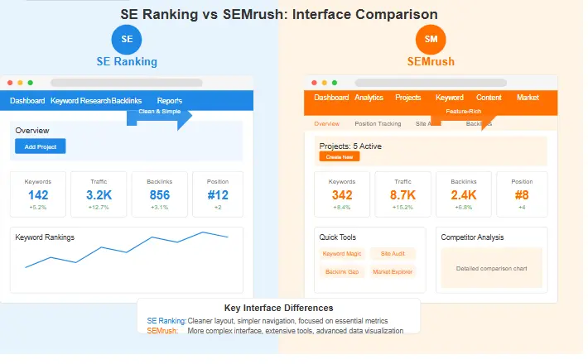Viewport: 588px width, 364px height.
Task: Click the blue SE logo circle
Action: click(x=127, y=40)
